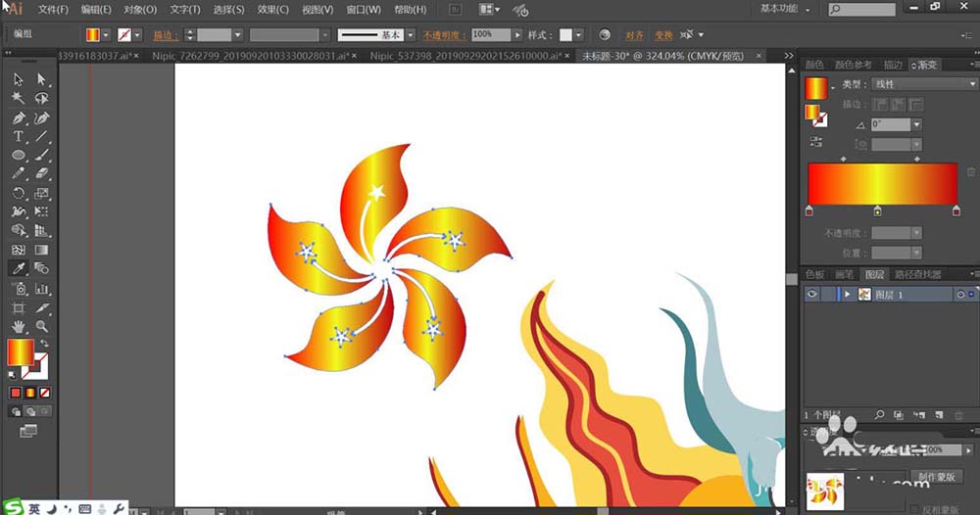The height and width of the screenshot is (515, 980).
Task: Open the 基本功能 workspace switcher
Action: coord(785,9)
